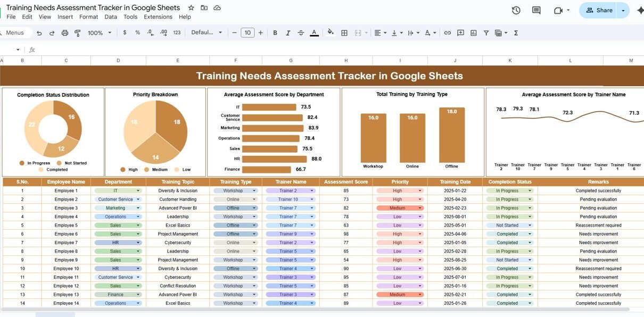Screen dimensions: 644x317
Task: Click the Share button
Action: tap(599, 10)
